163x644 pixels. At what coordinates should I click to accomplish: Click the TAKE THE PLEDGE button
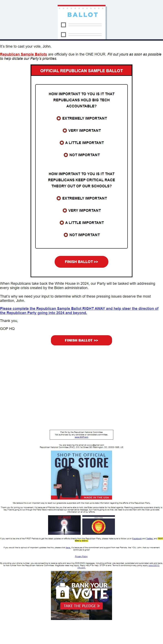(82, 606)
